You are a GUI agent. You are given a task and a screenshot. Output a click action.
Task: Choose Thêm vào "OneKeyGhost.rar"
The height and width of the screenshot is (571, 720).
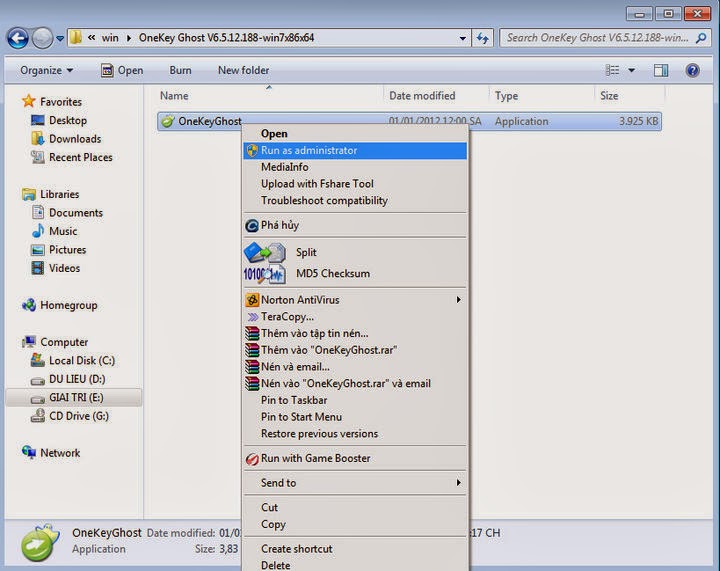355,350
